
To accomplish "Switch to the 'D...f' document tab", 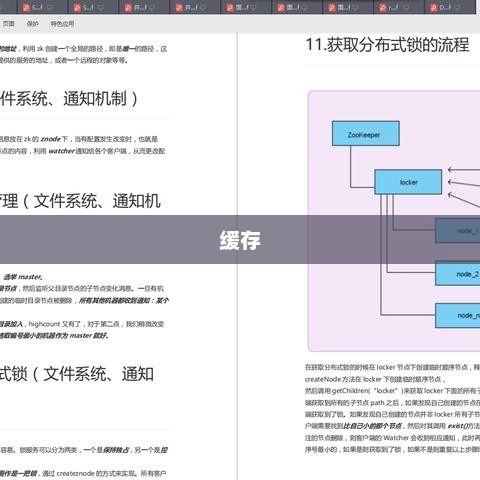I will [449, 7].
